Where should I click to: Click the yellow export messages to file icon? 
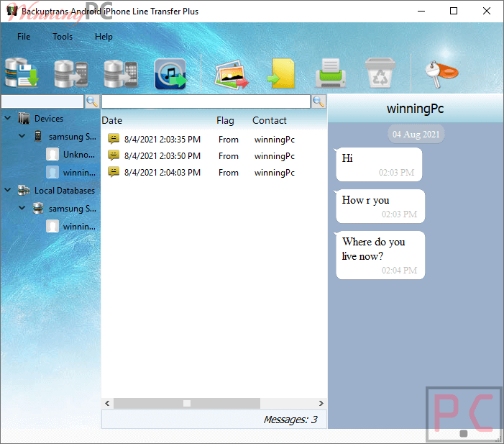(280, 73)
